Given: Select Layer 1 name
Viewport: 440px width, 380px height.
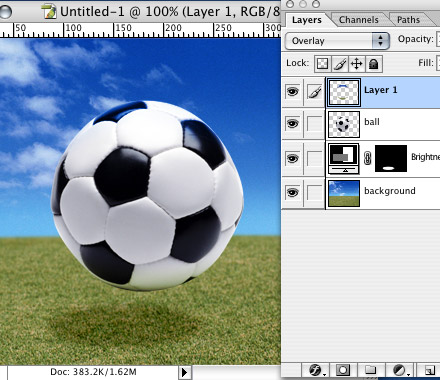Looking at the screenshot, I should click(381, 90).
